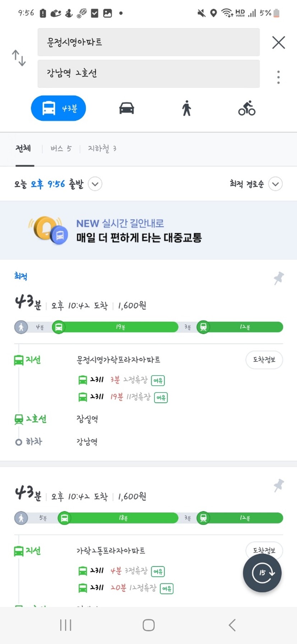Select the walking mode icon
Image resolution: width=297 pixels, height=644 pixels.
pos(186,108)
